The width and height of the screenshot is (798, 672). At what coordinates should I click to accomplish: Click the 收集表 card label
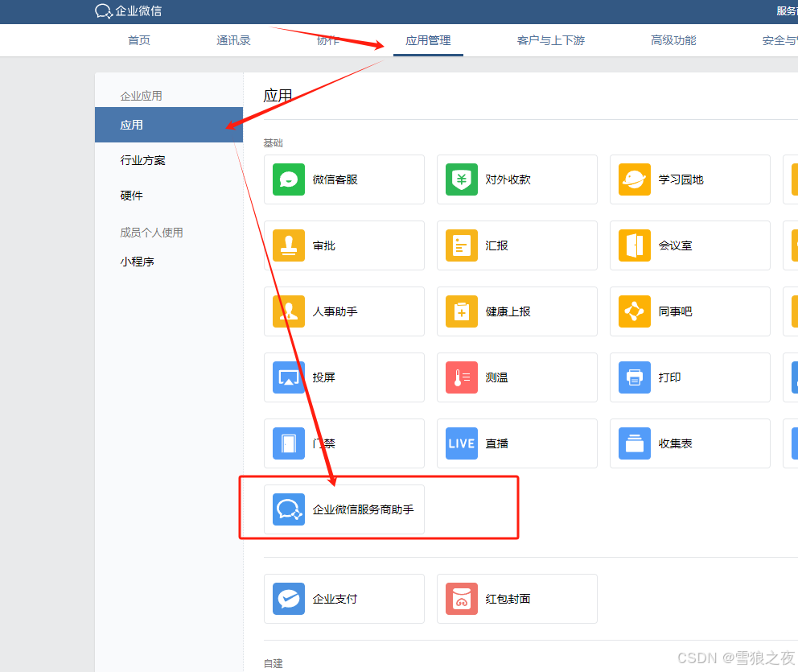[676, 443]
